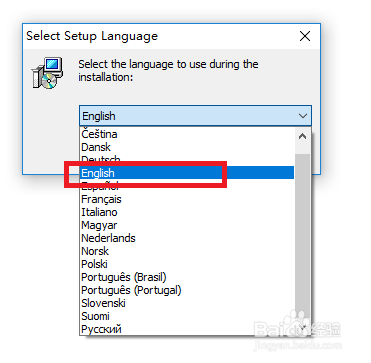Select Italiano as the setup language

click(187, 212)
